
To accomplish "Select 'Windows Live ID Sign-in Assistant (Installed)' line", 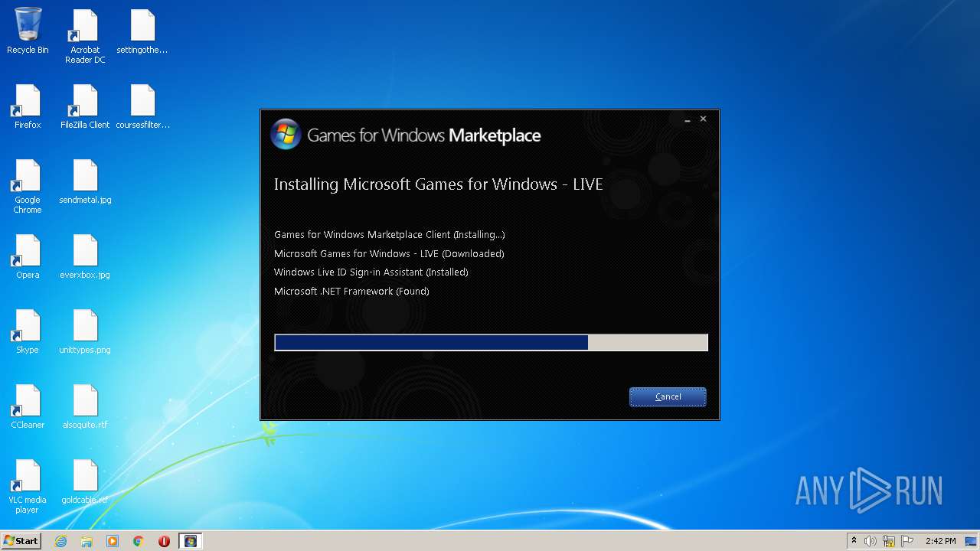I will pyautogui.click(x=371, y=272).
